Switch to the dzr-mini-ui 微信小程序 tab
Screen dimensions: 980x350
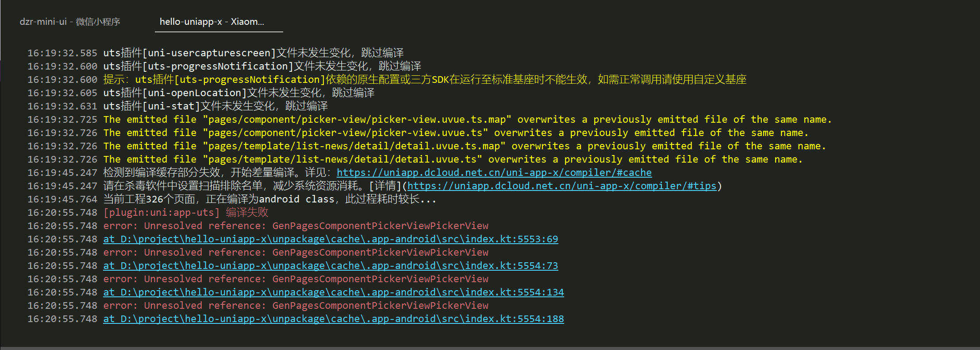point(70,22)
